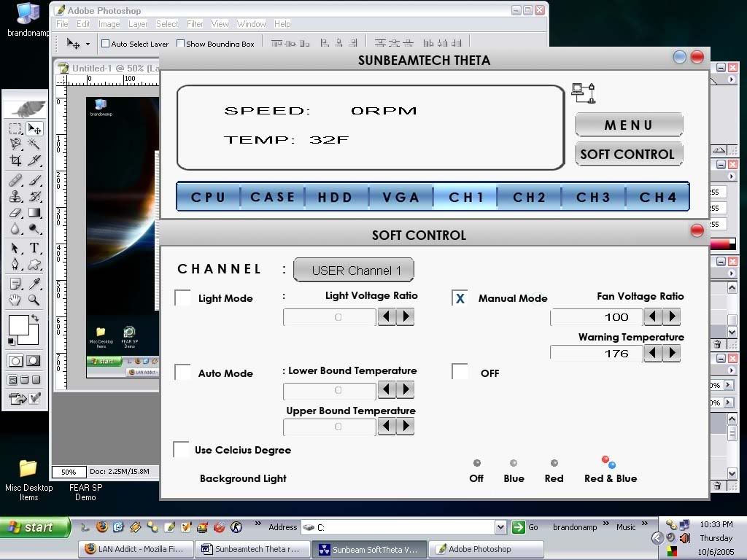
Task: Open the Windows start menu
Action: (x=35, y=527)
